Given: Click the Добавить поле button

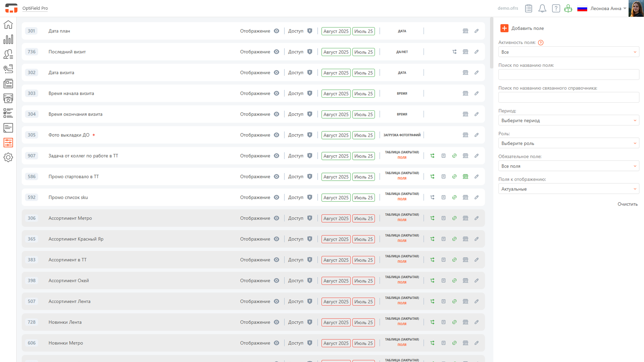Looking at the screenshot, I should 522,28.
